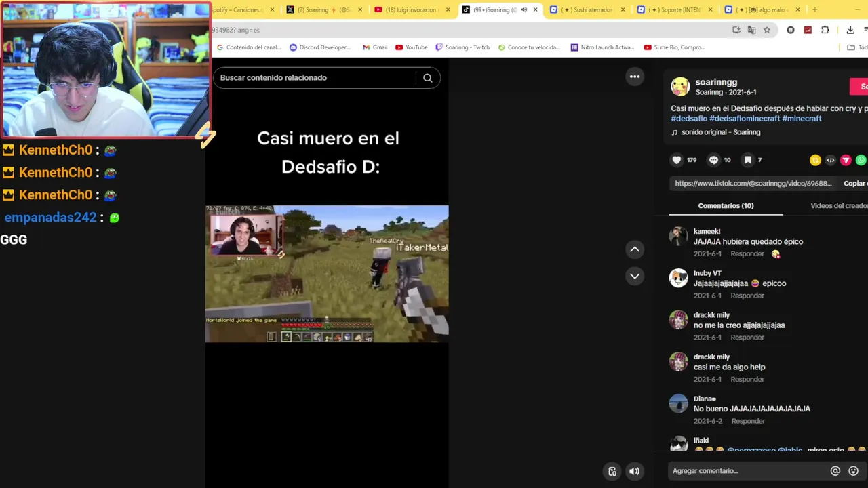
Task: Open 'Discord Developer' bookmark
Action: click(320, 47)
